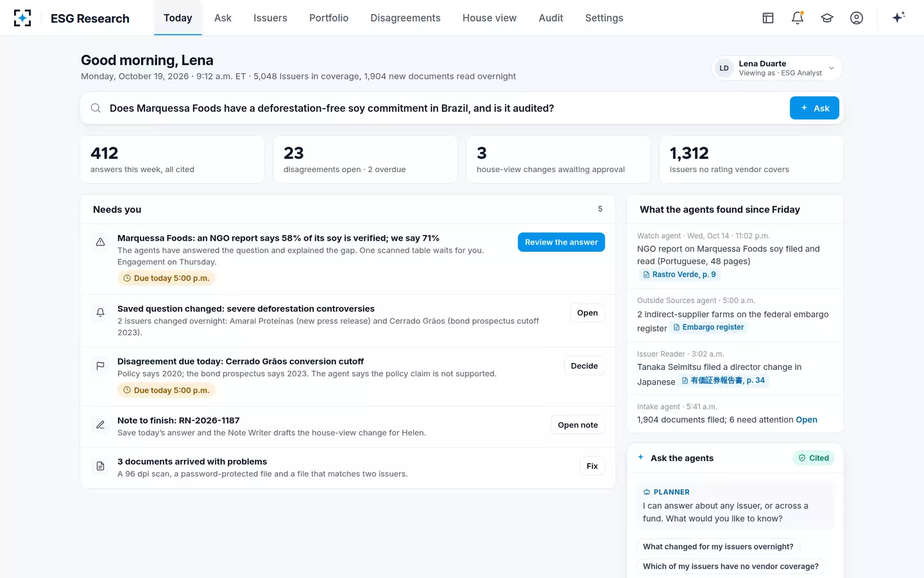Select the Disagreements tab
Screen dimensions: 924x578
coord(406,18)
